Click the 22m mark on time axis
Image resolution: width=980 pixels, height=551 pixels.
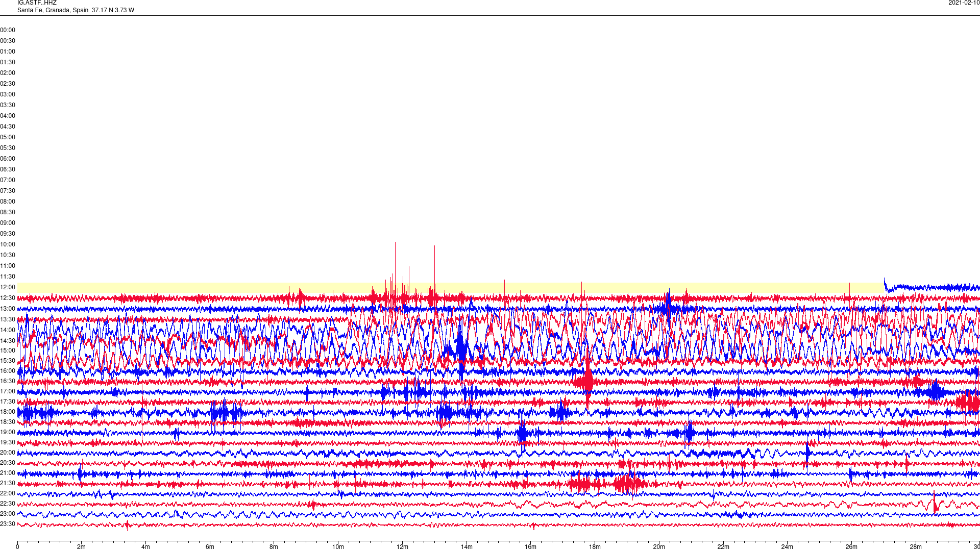(x=723, y=547)
